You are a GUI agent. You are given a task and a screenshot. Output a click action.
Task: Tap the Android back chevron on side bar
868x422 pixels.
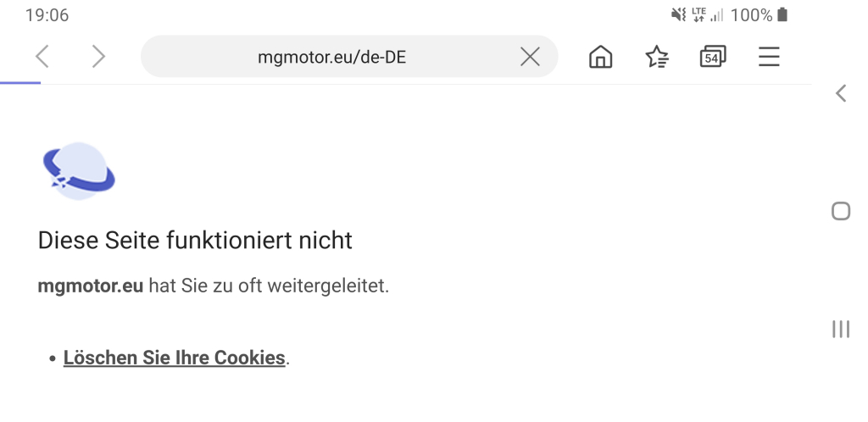841,93
